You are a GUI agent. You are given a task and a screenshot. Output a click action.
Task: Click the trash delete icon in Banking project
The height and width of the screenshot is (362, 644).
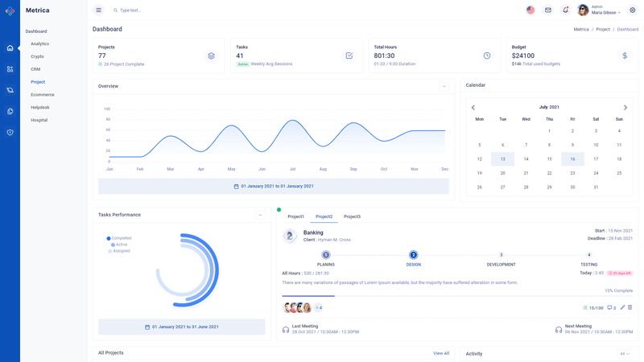(630, 307)
